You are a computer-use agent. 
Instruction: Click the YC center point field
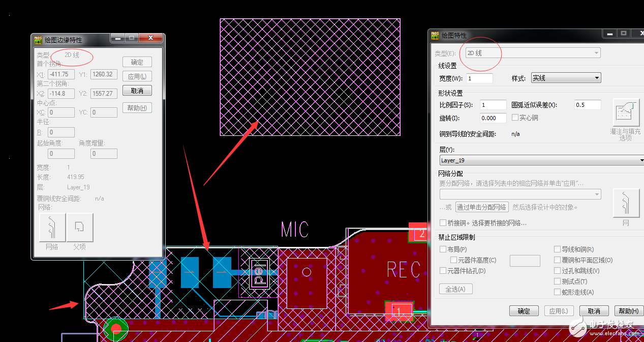(104, 112)
